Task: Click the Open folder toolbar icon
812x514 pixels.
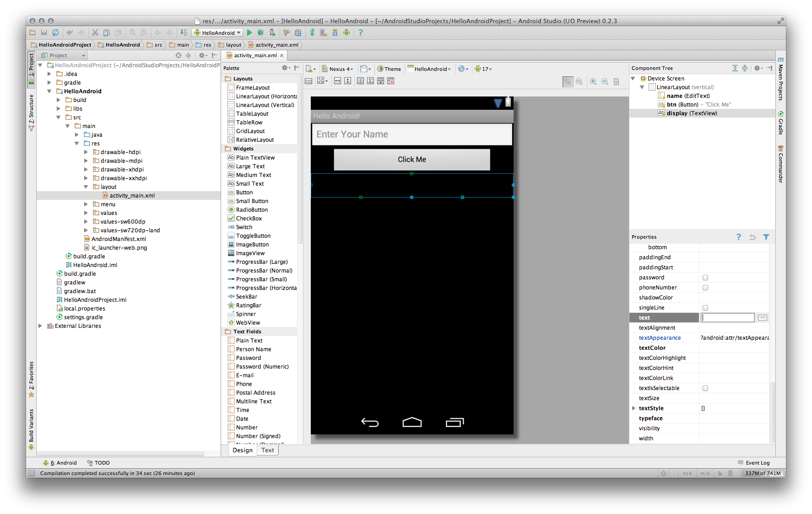Action: (x=32, y=32)
